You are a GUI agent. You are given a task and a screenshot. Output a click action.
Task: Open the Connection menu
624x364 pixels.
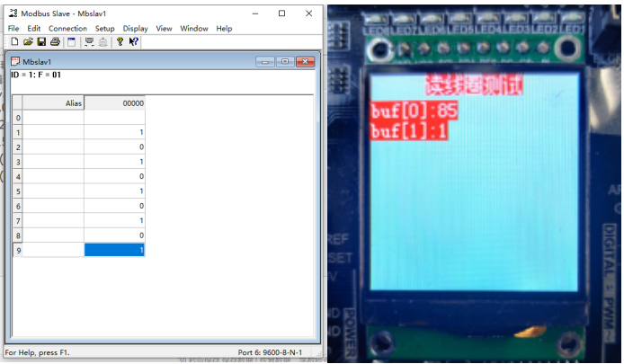click(67, 28)
